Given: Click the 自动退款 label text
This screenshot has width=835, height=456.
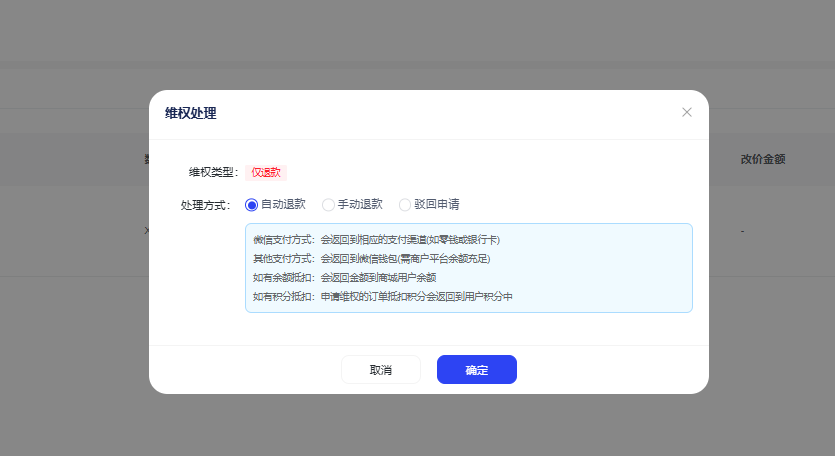Looking at the screenshot, I should click(x=283, y=205).
